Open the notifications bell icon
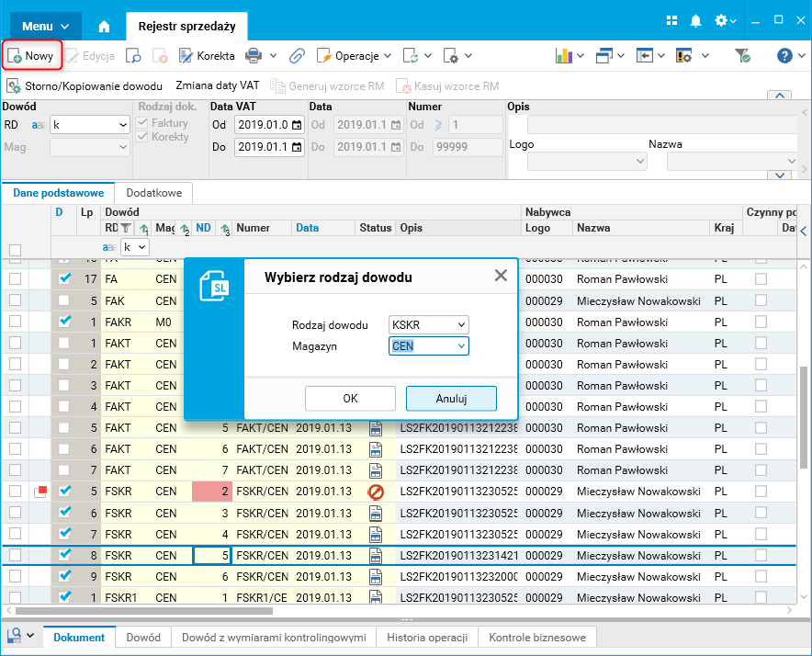This screenshot has height=656, width=812. click(x=695, y=21)
